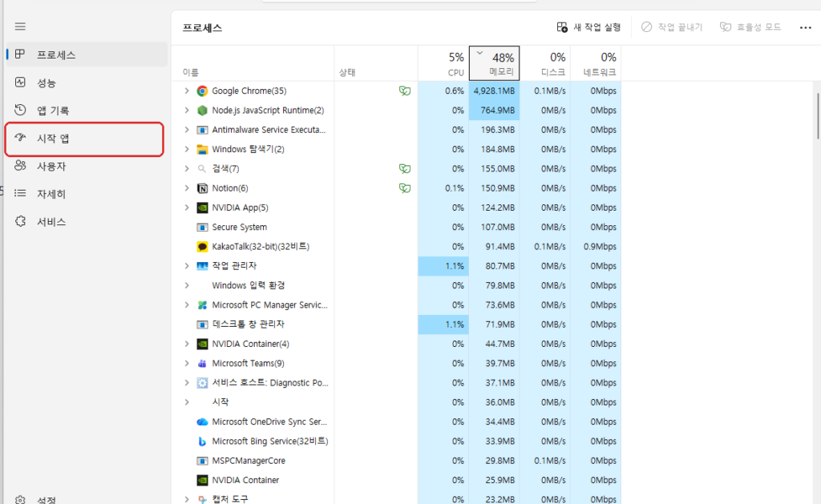Click the Node.js JavaScript Runtime icon
Viewport: 821px width, 504px height.
202,111
